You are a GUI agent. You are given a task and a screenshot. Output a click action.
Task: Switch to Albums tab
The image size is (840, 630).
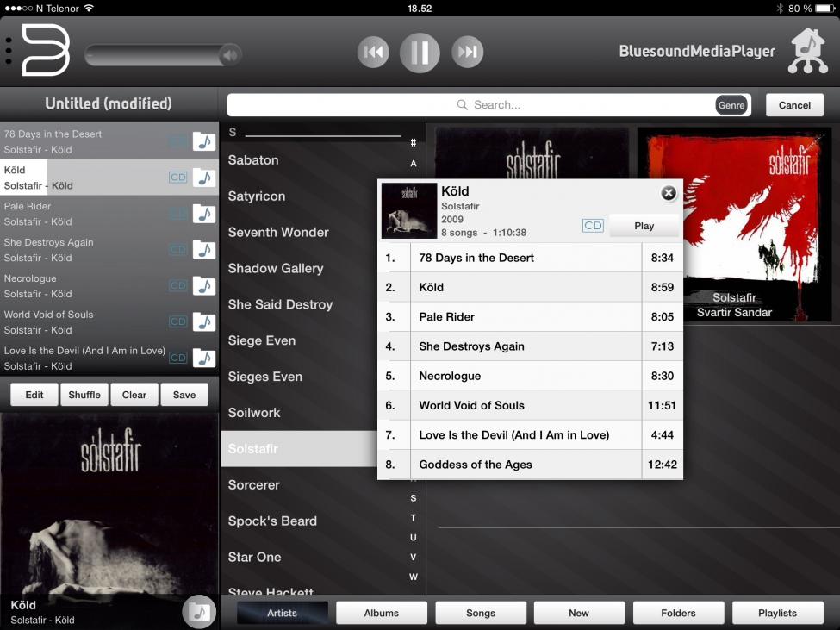tap(382, 613)
